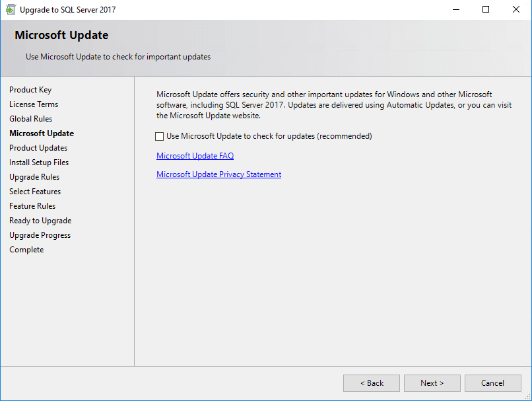Click the SQL Server setup title bar icon
Screen dimensions: 532x401
[11, 10]
